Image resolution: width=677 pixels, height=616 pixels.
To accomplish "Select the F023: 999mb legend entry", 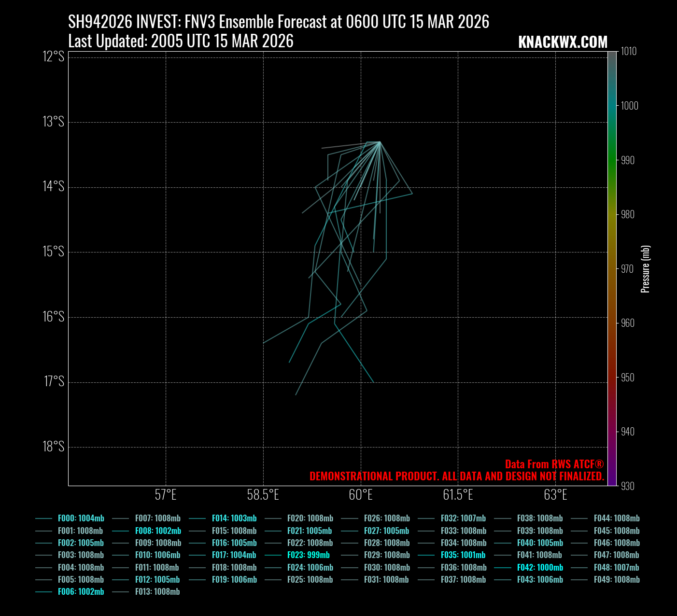I will tap(308, 555).
